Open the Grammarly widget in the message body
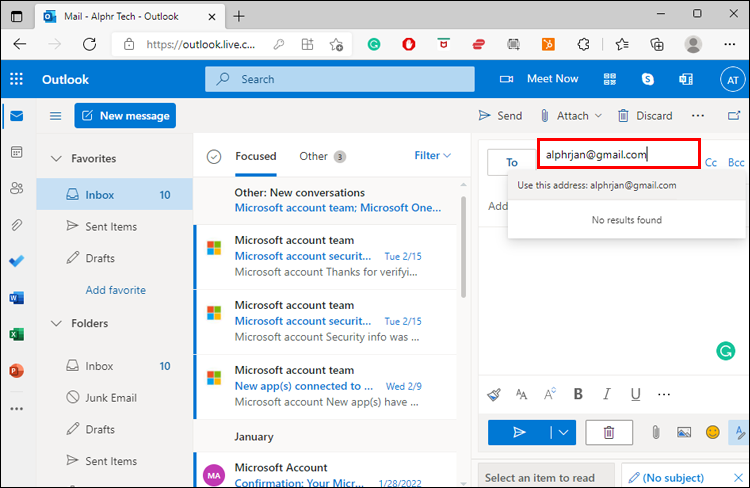Image resolution: width=750 pixels, height=488 pixels. [726, 351]
